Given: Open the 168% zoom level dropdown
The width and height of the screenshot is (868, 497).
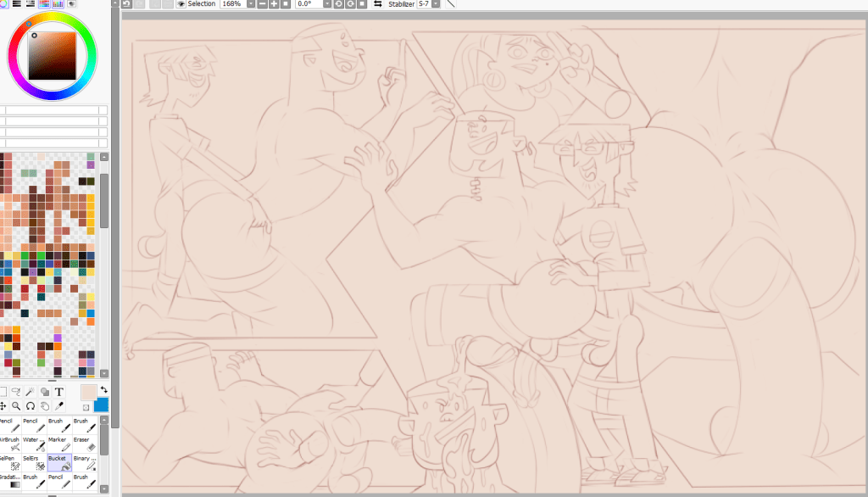Looking at the screenshot, I should click(x=250, y=4).
